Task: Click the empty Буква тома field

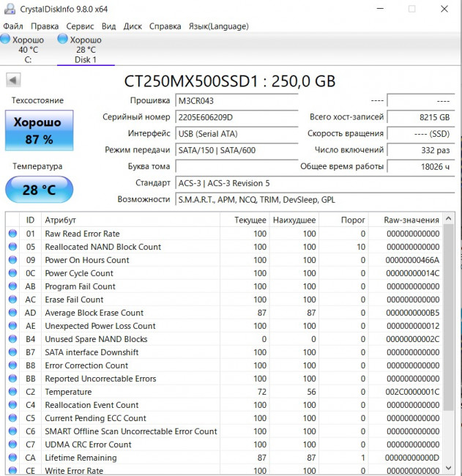Action: tap(236, 166)
